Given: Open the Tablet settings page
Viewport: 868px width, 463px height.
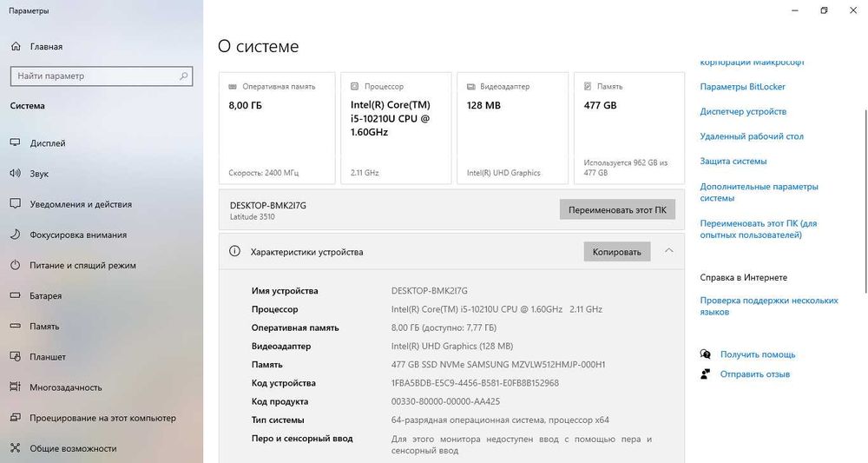Looking at the screenshot, I should coord(48,357).
